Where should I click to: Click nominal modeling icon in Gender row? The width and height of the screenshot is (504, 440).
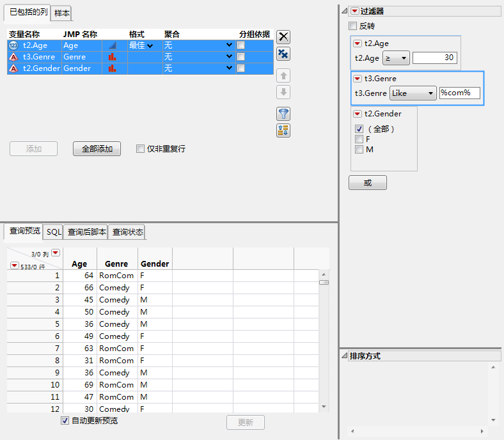(x=112, y=68)
